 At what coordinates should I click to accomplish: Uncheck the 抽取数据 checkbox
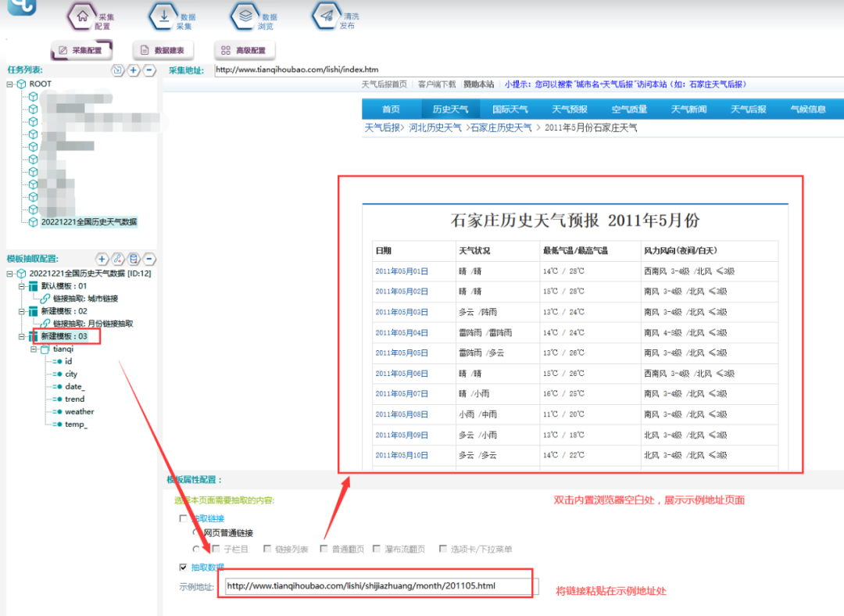point(183,568)
